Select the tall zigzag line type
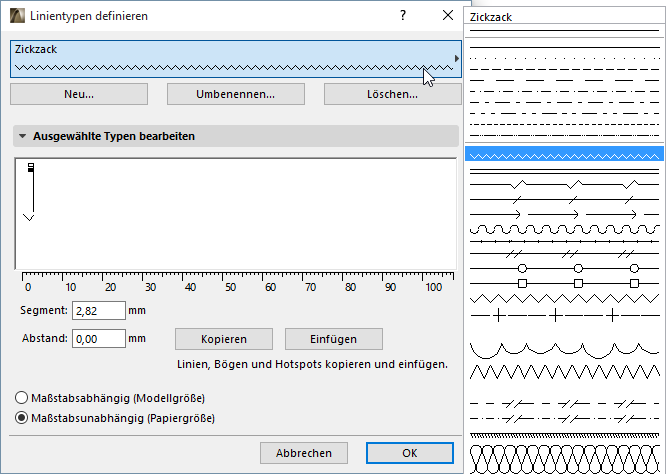This screenshot has height=474, width=666. pos(564,372)
